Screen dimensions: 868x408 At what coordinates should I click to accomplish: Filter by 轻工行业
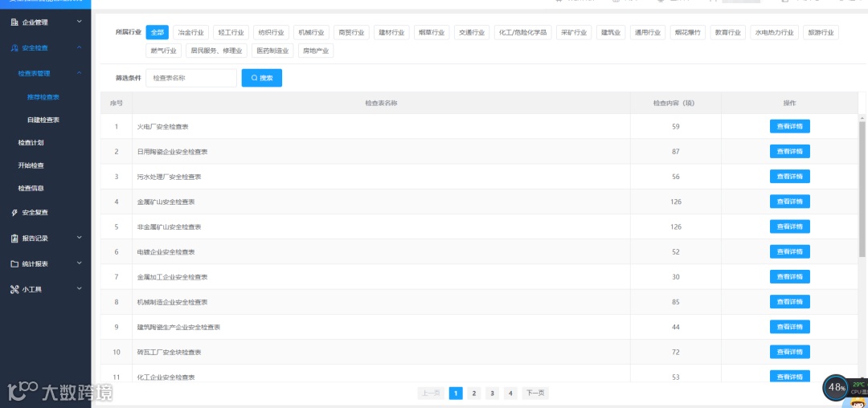(231, 33)
